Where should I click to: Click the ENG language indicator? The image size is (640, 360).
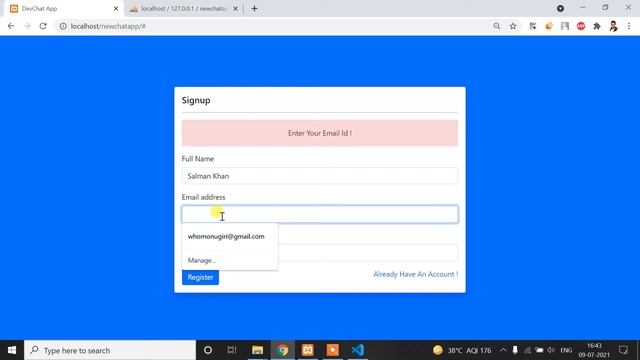tap(566, 350)
